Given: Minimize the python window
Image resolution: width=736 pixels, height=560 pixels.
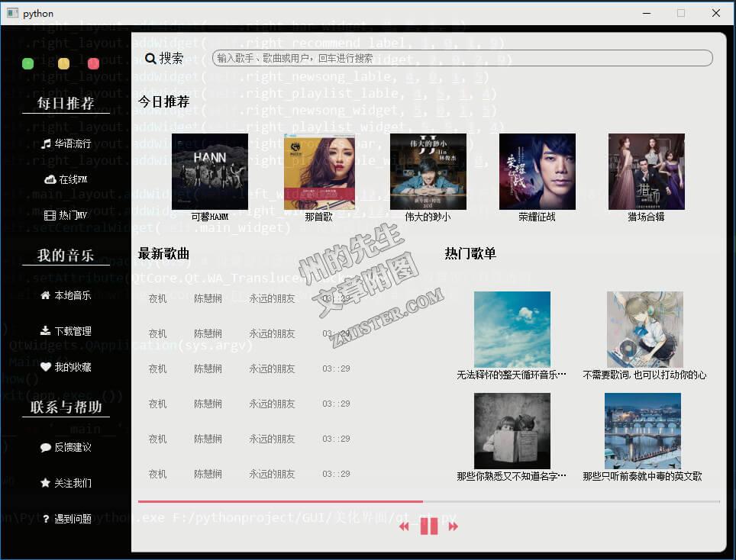Looking at the screenshot, I should (x=647, y=13).
